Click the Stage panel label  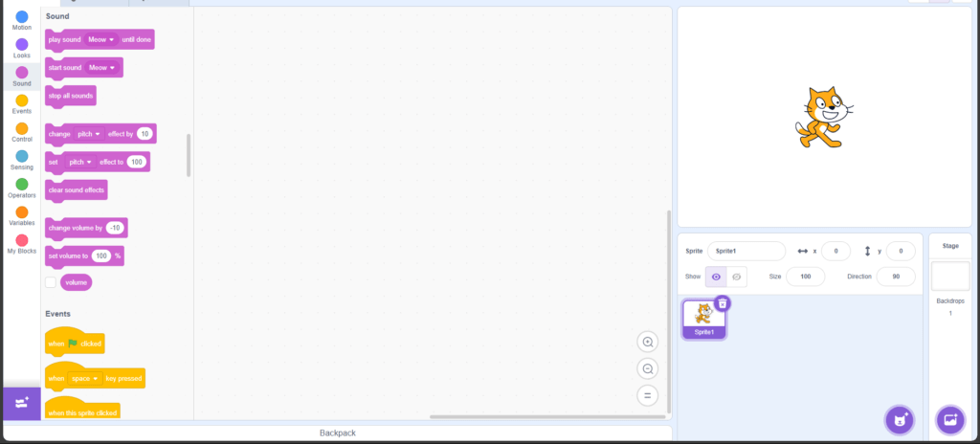(950, 246)
